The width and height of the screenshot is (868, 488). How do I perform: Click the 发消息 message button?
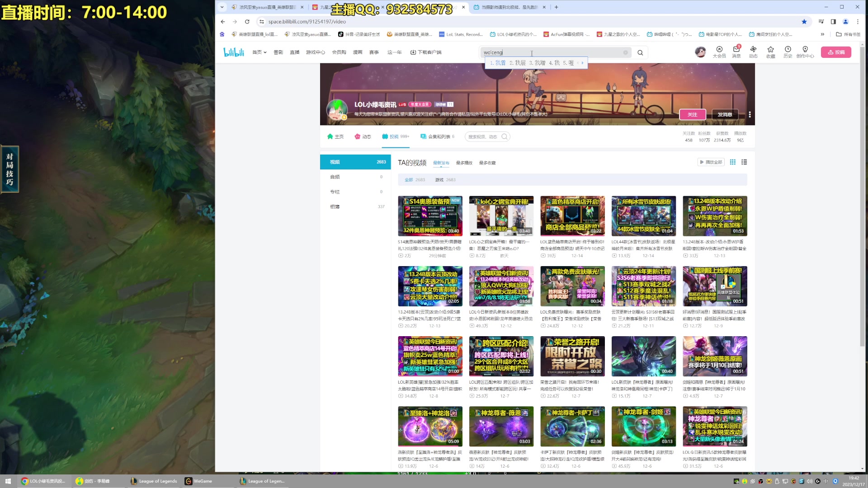coord(725,114)
